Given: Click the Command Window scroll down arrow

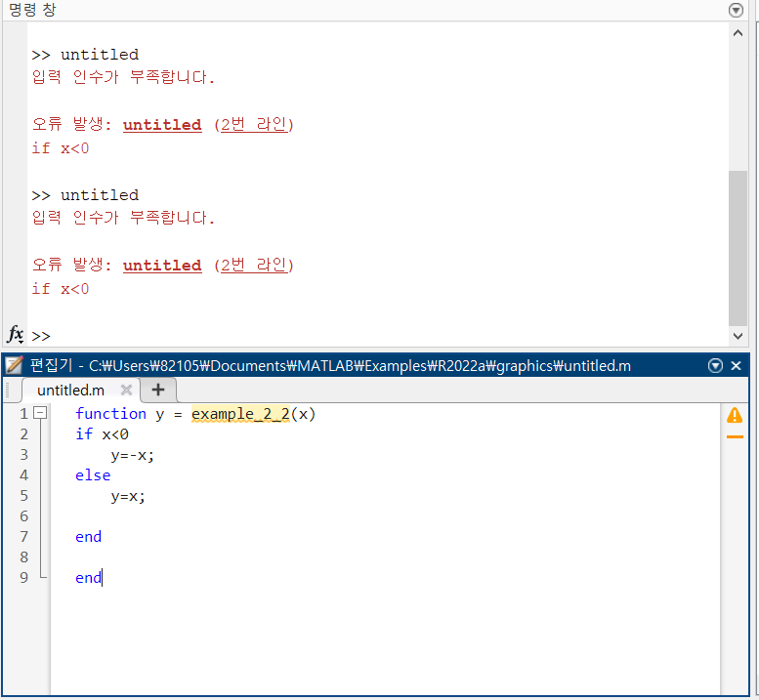Looking at the screenshot, I should (x=738, y=336).
